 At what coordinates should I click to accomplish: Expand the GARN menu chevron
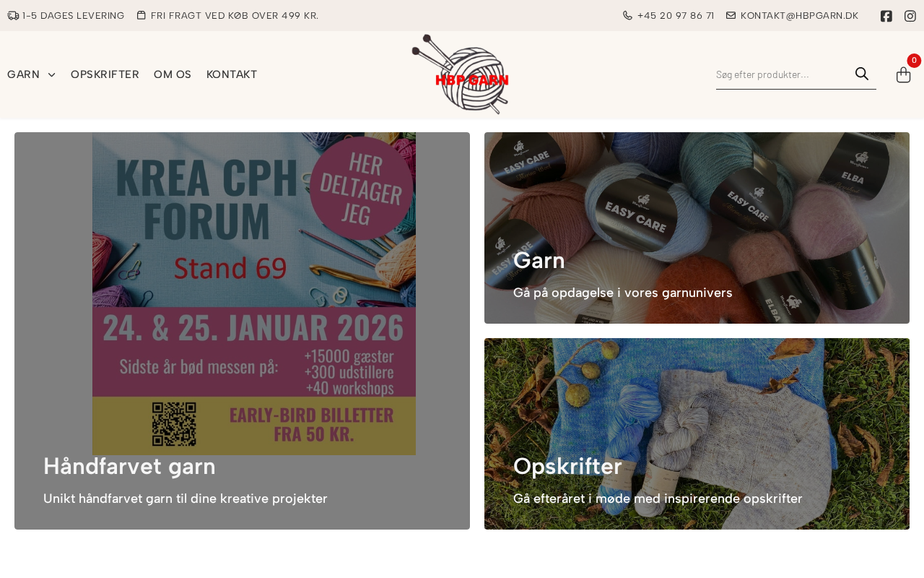(x=51, y=75)
